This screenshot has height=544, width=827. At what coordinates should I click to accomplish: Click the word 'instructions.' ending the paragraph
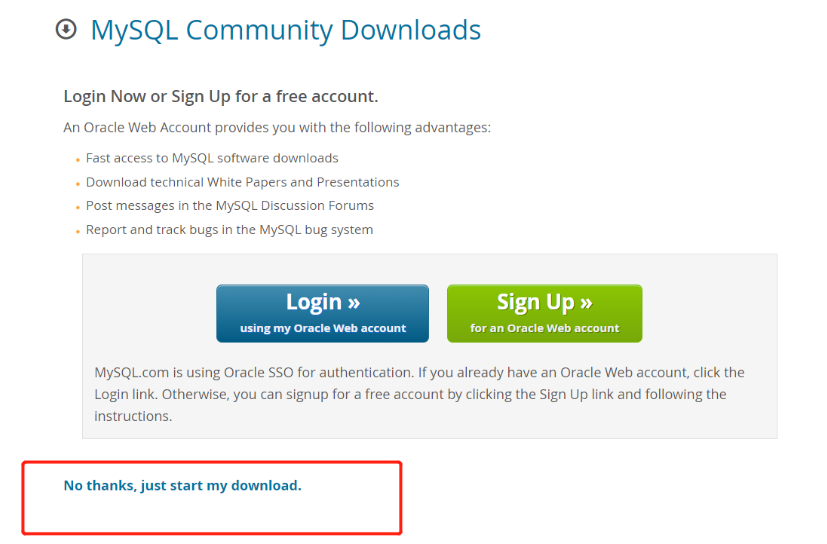click(133, 416)
